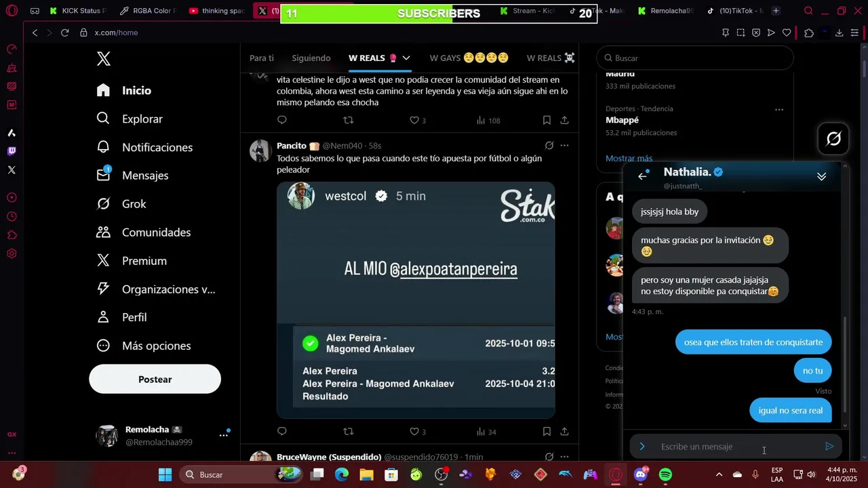Open Comunidades from the sidebar
Screen dimensions: 868x488
[144, 232]
